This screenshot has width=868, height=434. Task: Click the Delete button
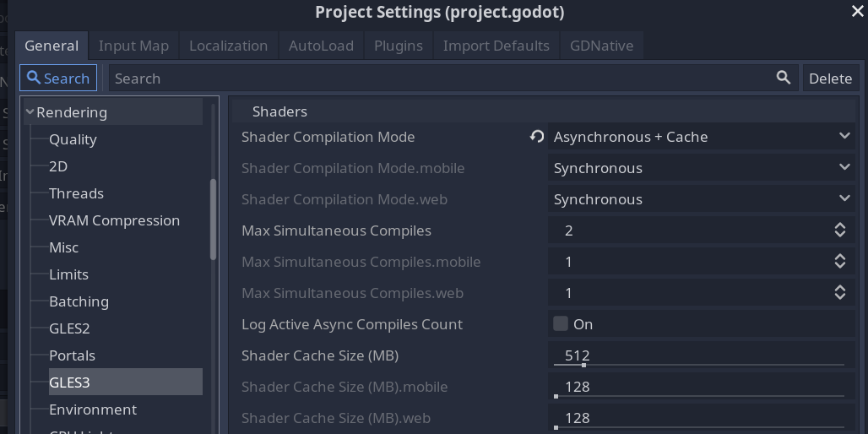pyautogui.click(x=830, y=78)
